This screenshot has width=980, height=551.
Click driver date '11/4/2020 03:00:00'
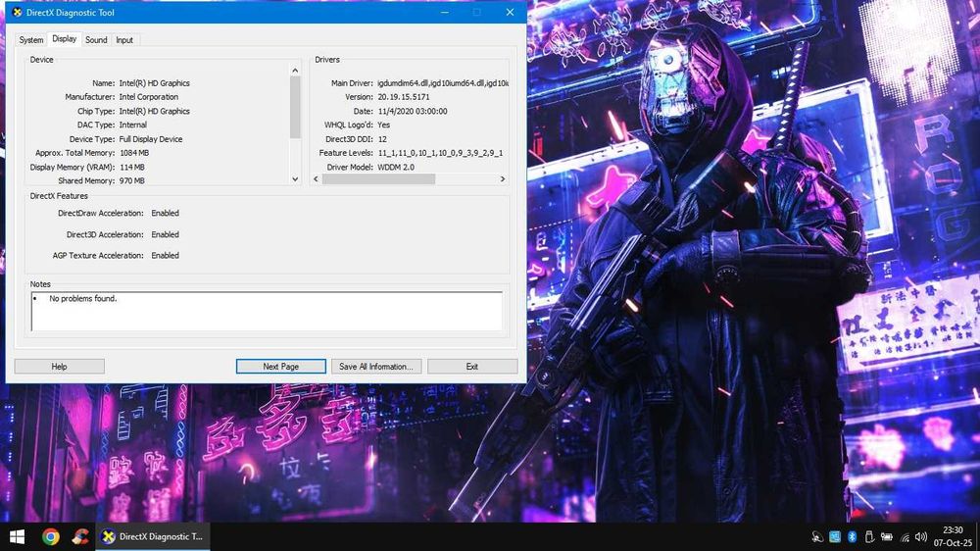[413, 112]
